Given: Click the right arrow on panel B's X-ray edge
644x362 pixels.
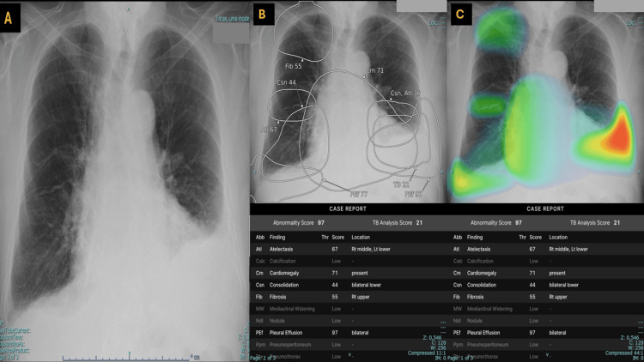Looking at the screenshot, I should 442,172.
